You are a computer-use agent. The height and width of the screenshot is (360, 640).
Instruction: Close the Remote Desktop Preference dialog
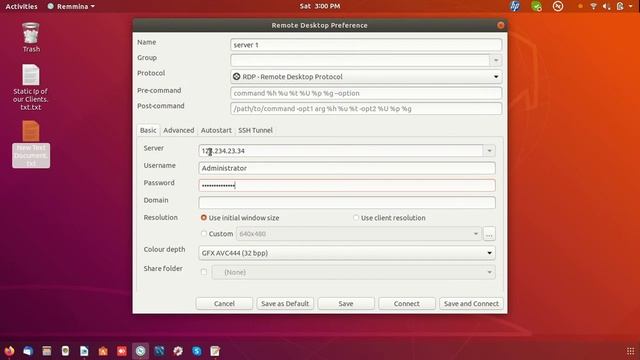[x=501, y=25]
